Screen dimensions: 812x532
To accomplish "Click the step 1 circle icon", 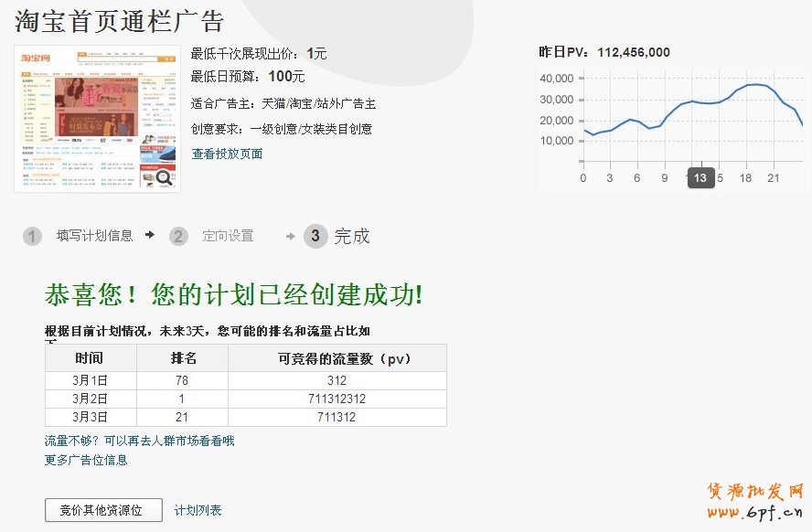I will [33, 237].
